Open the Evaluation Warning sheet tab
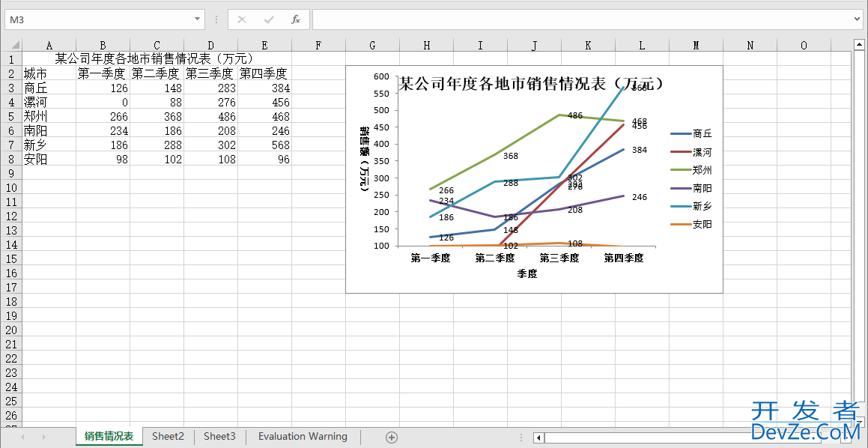This screenshot has width=868, height=448. [303, 436]
